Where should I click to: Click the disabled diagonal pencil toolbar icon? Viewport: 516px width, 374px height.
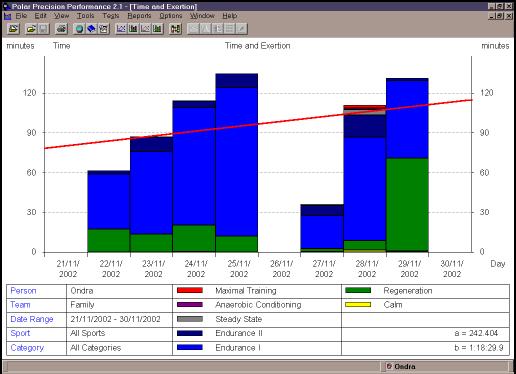tap(241, 29)
